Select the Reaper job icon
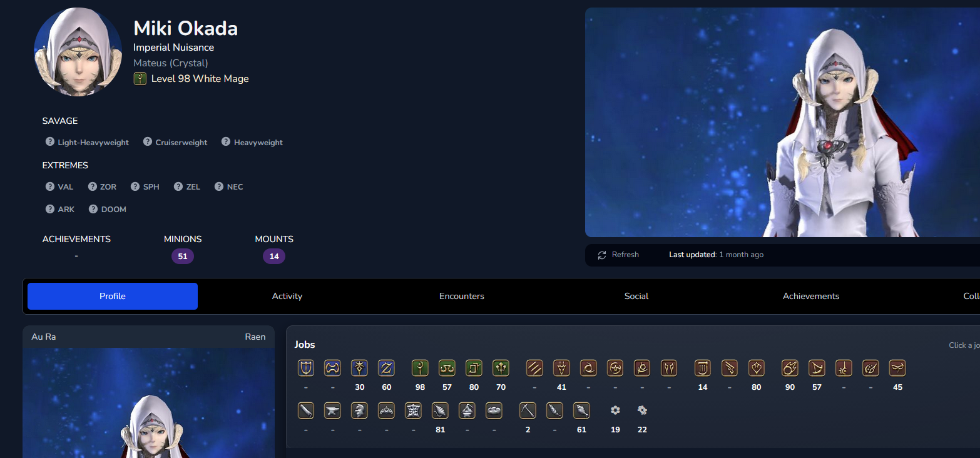Screen dimensions: 980x458 [x=642, y=368]
